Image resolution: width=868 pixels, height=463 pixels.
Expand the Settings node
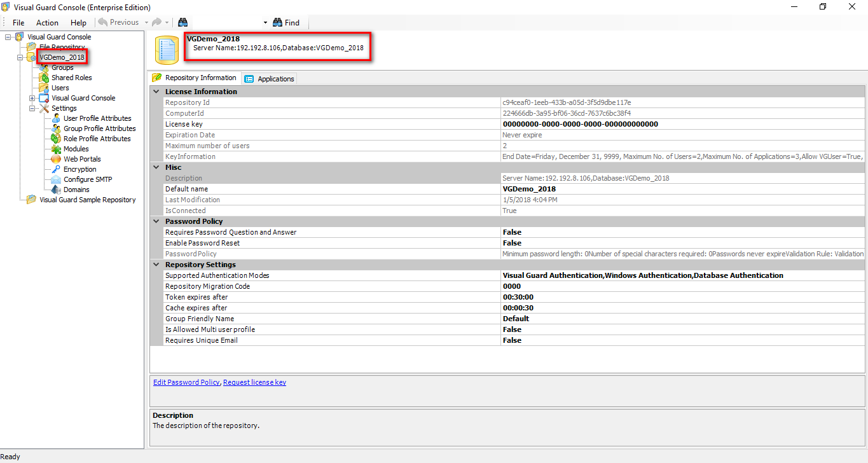[x=32, y=107]
